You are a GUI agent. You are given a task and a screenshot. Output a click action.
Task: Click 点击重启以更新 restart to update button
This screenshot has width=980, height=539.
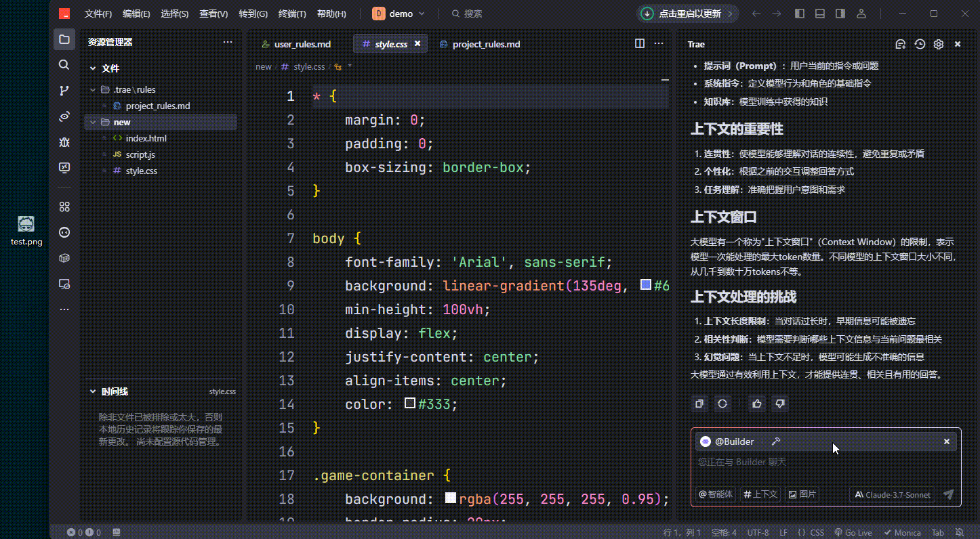pos(687,14)
